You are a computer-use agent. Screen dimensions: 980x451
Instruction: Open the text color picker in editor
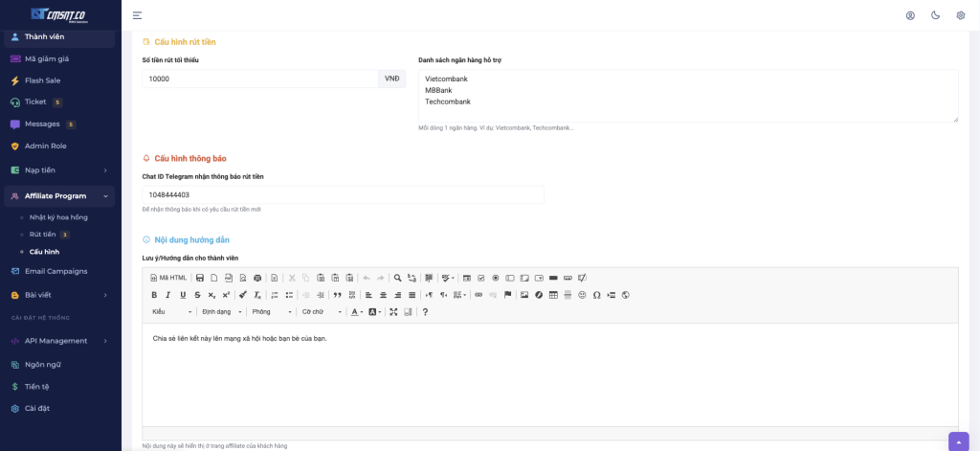(x=356, y=312)
